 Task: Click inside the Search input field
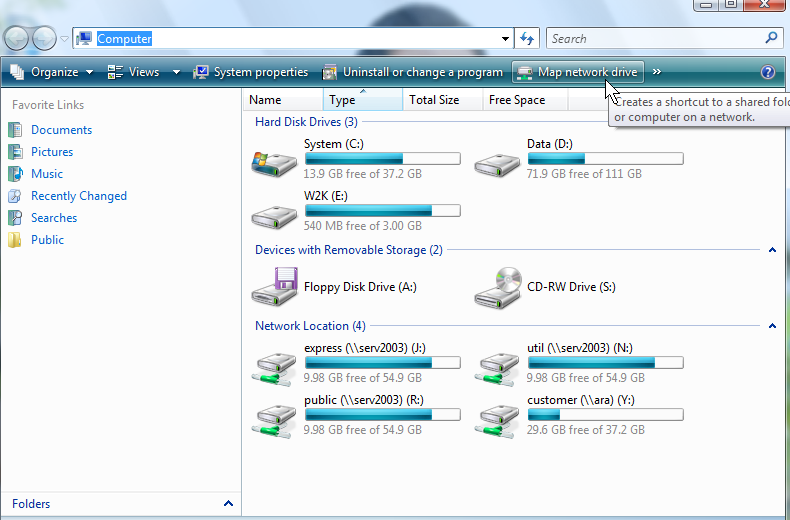[655, 39]
